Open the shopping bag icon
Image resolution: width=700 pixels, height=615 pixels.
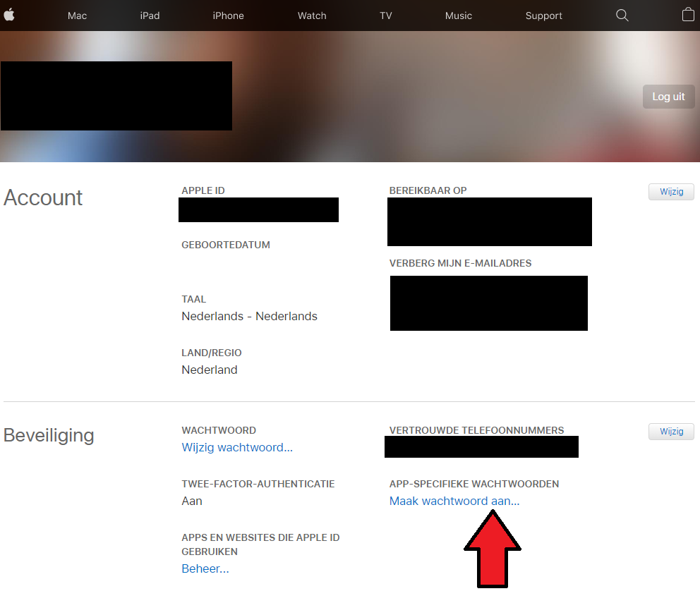(688, 15)
